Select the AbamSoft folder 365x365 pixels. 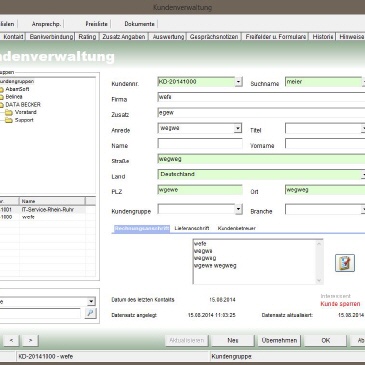[x=15, y=89]
